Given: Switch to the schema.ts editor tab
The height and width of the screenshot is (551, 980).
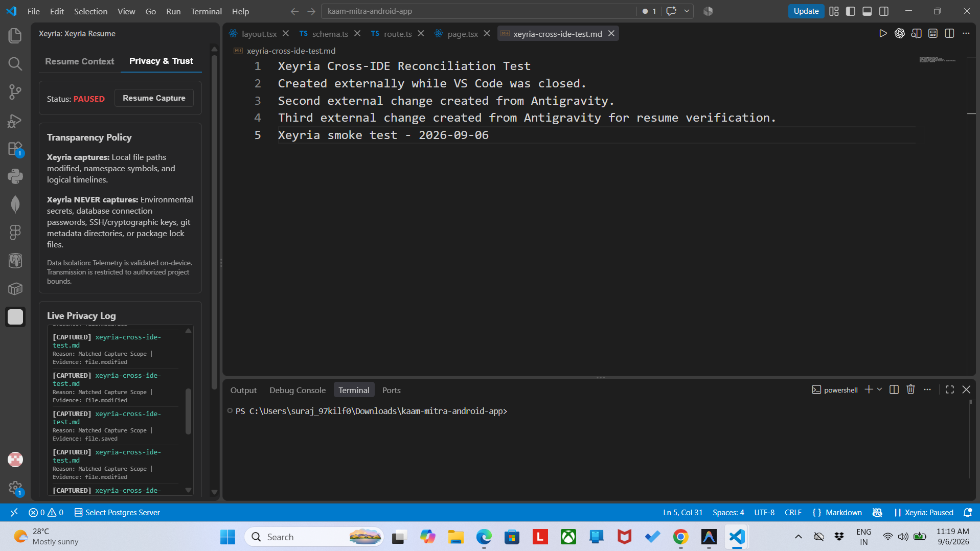Looking at the screenshot, I should [330, 34].
